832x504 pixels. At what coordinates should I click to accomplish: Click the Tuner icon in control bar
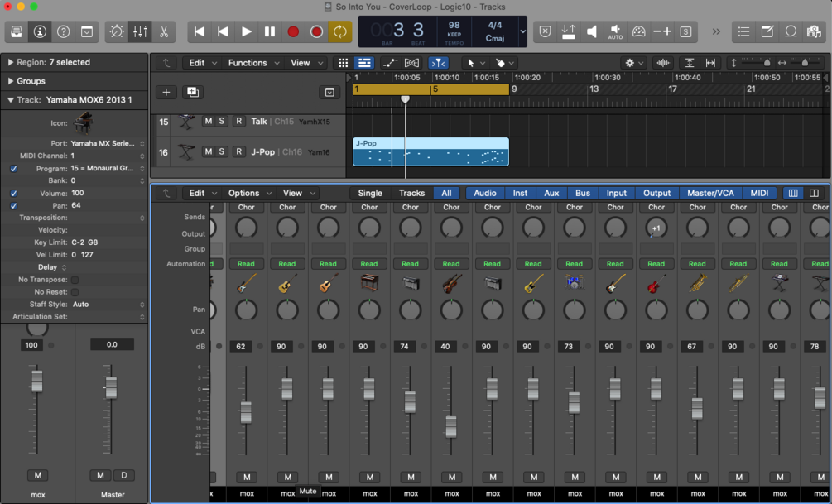pos(639,31)
